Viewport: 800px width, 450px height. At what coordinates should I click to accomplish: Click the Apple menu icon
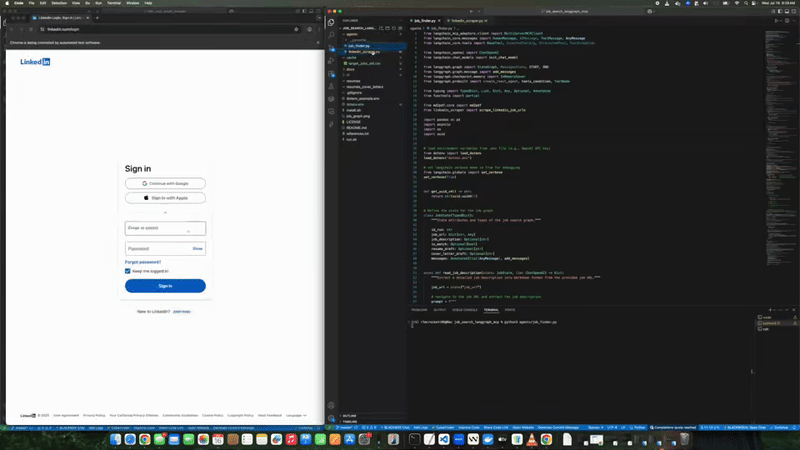click(x=7, y=3)
